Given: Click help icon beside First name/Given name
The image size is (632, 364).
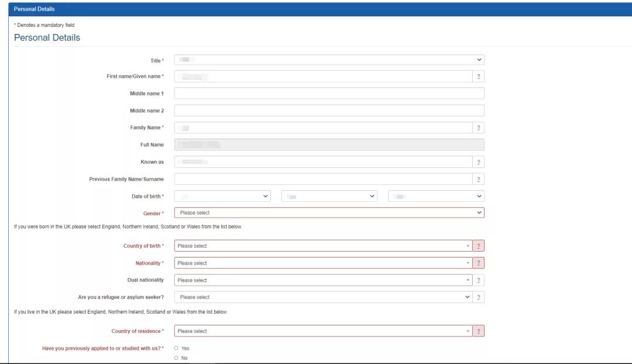Looking at the screenshot, I should [478, 77].
